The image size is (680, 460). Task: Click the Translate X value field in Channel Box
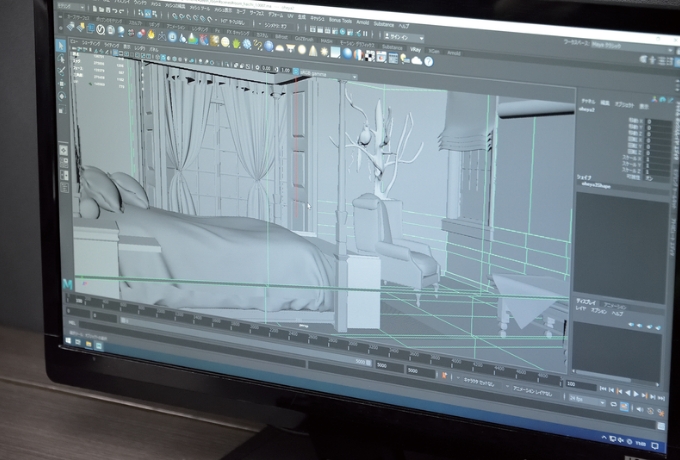point(658,122)
